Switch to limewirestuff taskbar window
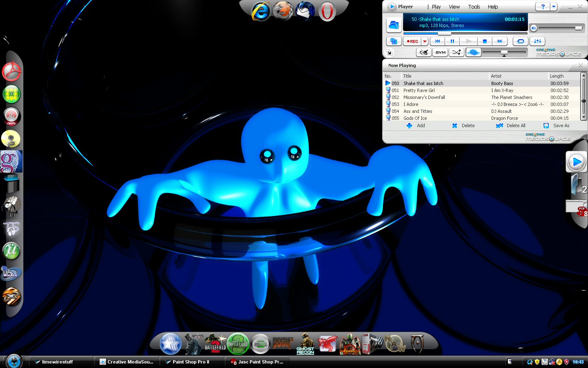 click(x=60, y=362)
